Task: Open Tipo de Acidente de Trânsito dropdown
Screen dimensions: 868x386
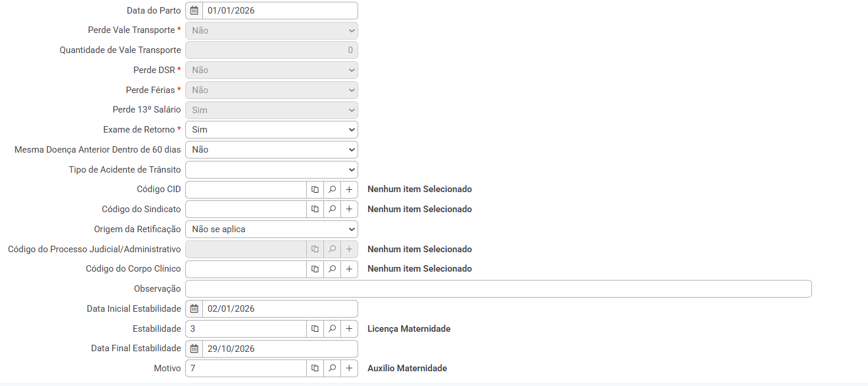Action: (x=271, y=170)
